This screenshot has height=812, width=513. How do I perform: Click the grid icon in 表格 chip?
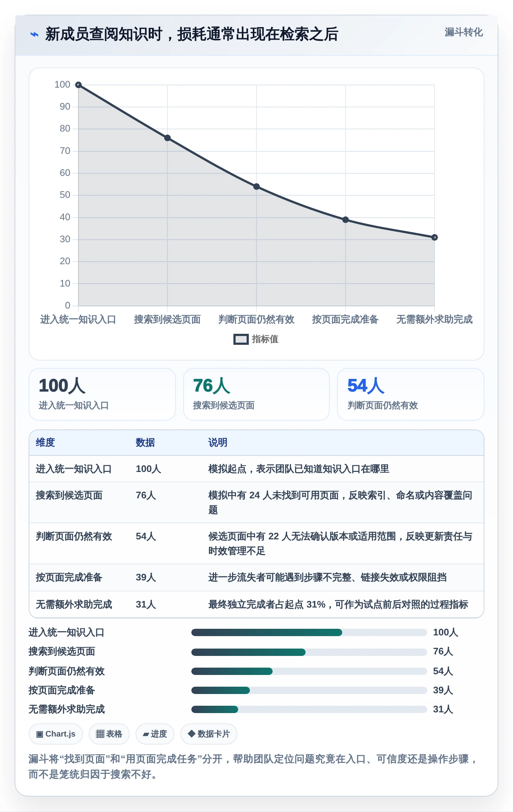coord(100,734)
